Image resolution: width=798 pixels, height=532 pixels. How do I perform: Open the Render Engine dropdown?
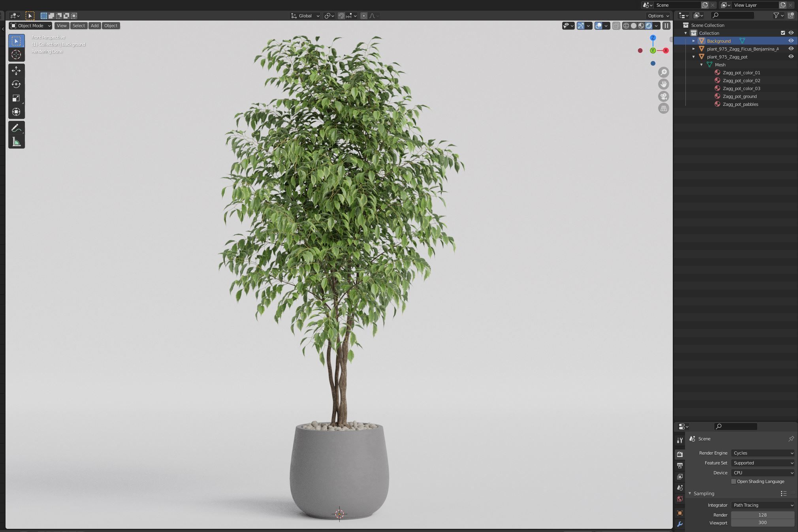pyautogui.click(x=762, y=453)
